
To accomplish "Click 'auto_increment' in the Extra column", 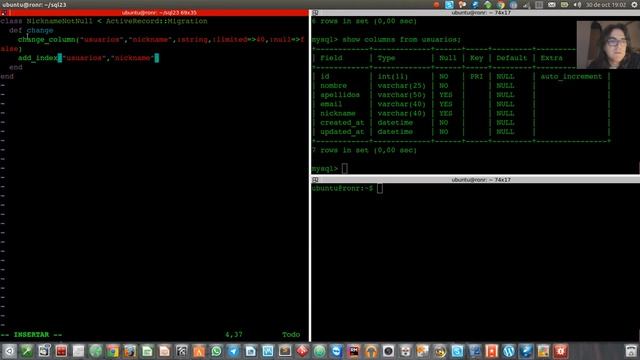I will (x=571, y=77).
